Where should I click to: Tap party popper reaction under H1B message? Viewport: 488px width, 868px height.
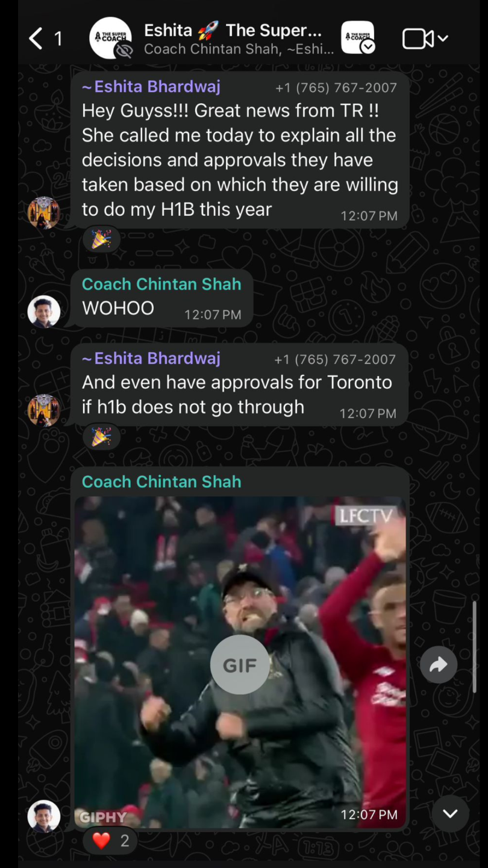click(x=101, y=239)
